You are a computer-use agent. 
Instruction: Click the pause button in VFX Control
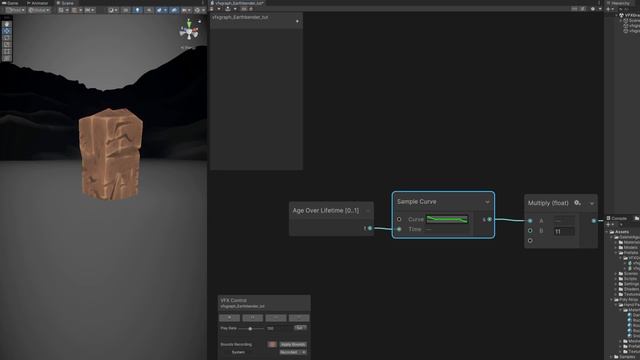253,318
